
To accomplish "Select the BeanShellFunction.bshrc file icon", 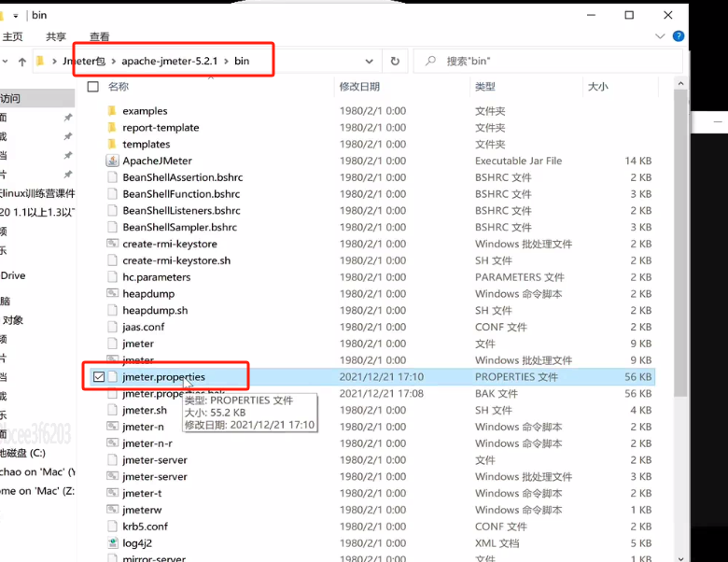I will point(112,193).
